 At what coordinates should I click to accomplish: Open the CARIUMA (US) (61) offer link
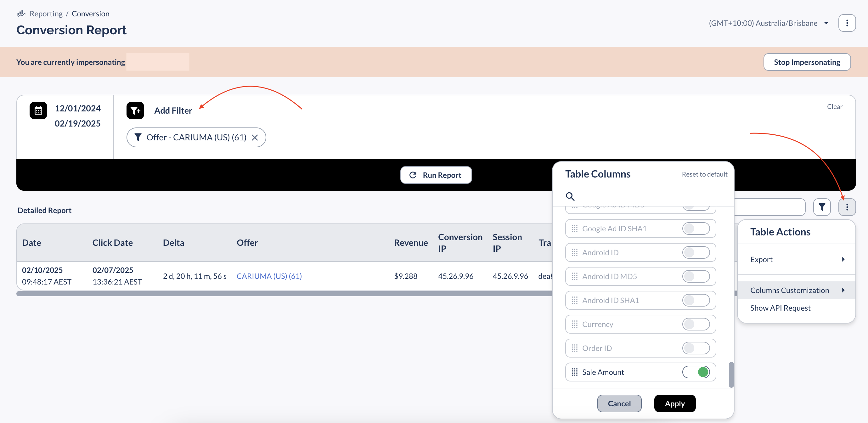(269, 276)
